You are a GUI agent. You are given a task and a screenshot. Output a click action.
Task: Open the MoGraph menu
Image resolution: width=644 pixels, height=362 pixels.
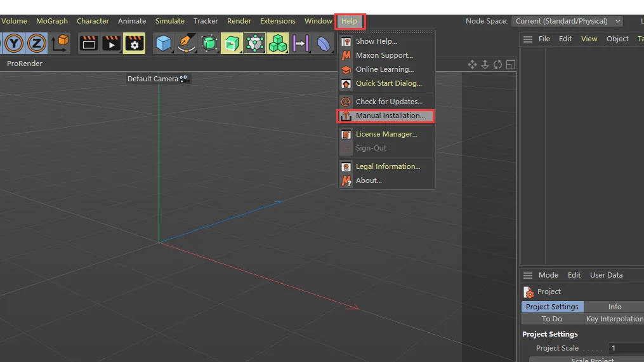click(x=52, y=21)
